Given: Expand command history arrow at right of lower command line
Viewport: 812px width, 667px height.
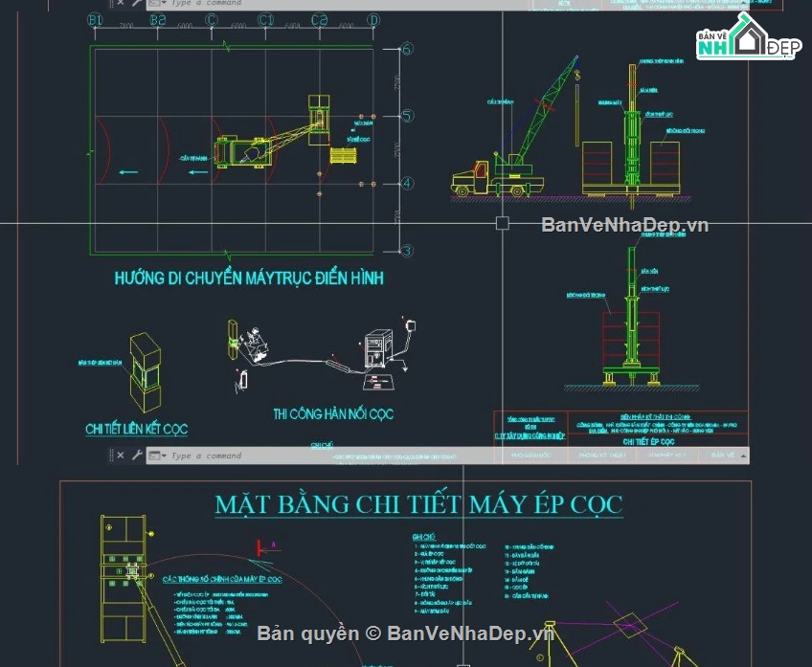Looking at the screenshot, I should 743,456.
